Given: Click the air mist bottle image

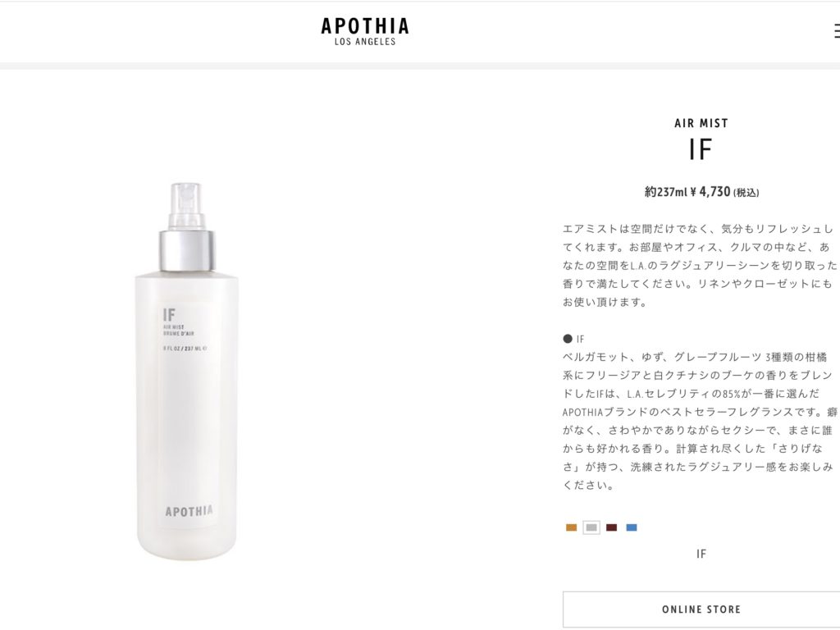Looking at the screenshot, I should 186,372.
